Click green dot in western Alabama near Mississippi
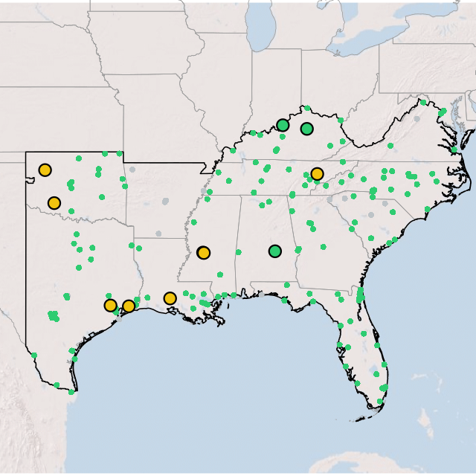The height and width of the screenshot is (476, 476). [239, 252]
